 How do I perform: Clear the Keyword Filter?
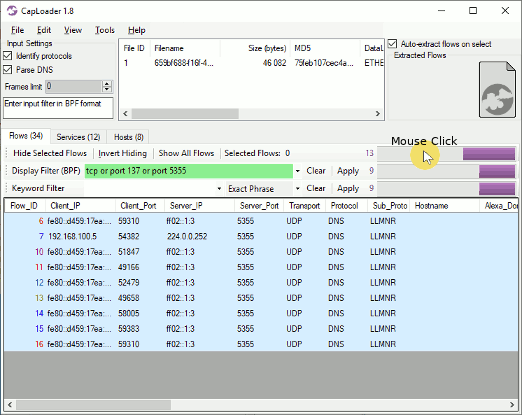coord(316,188)
